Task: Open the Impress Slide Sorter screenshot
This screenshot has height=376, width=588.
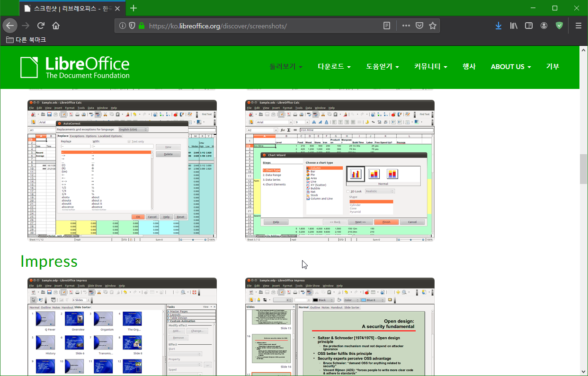Action: click(122, 326)
